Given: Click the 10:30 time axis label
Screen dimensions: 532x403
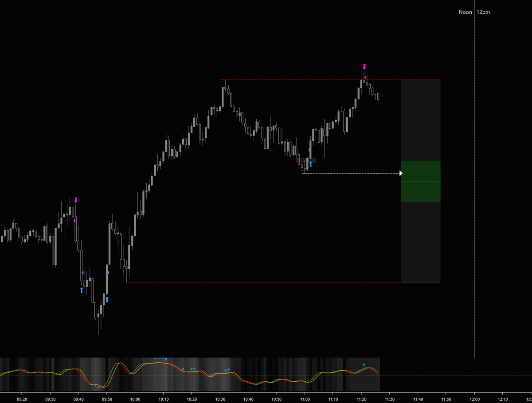Looking at the screenshot, I should tap(220, 399).
